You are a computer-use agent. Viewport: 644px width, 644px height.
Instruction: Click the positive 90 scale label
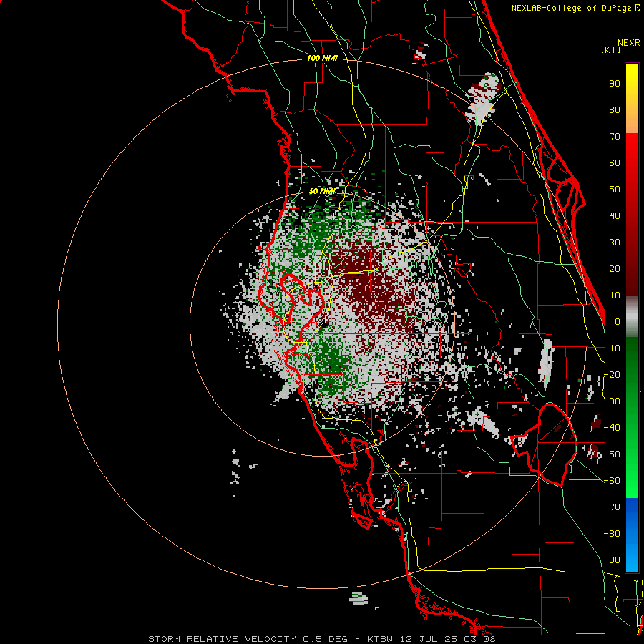[x=615, y=84]
